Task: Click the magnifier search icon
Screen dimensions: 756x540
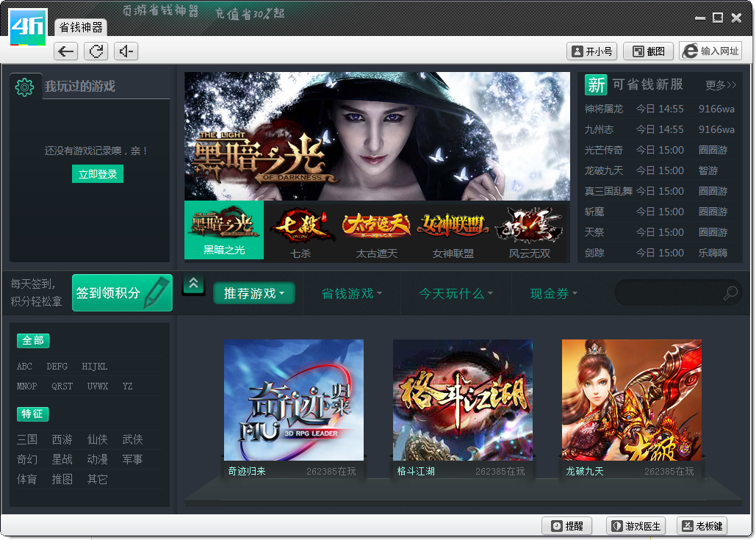Action: (x=730, y=292)
